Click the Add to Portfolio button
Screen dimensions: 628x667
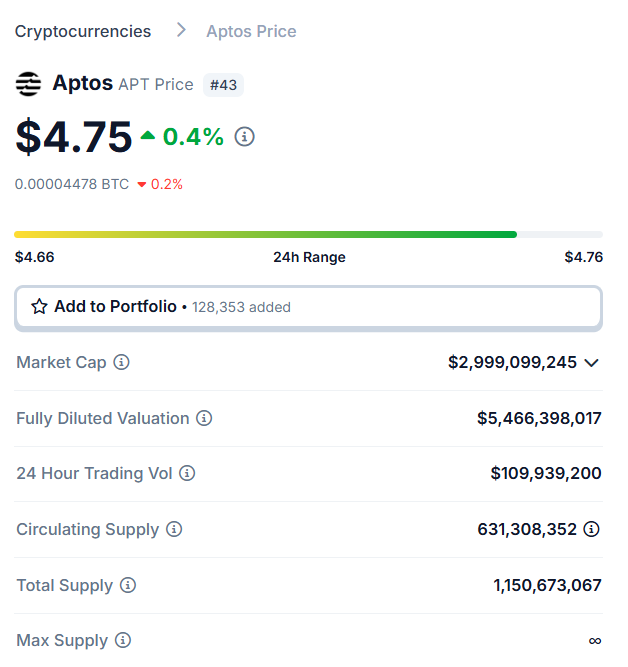tap(308, 308)
